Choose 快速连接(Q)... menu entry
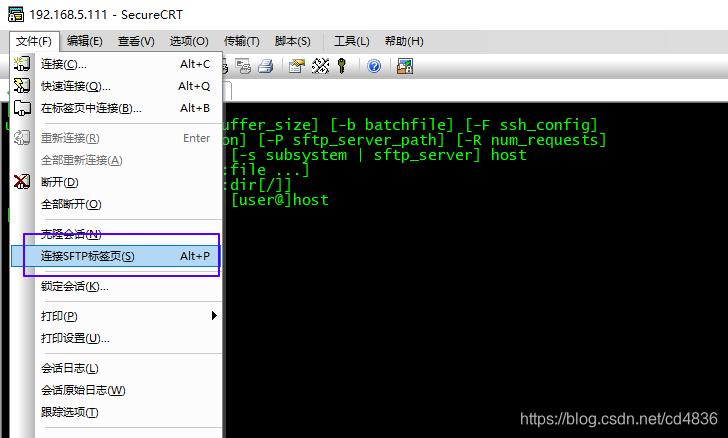This screenshot has height=438, width=728. 116,86
